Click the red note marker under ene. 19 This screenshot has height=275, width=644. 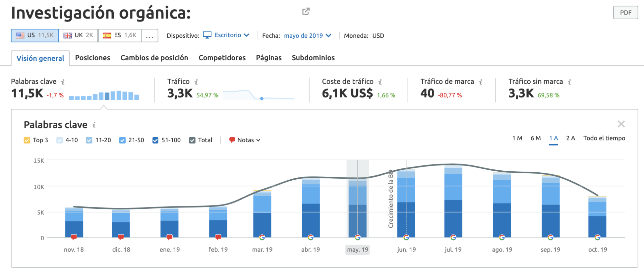pos(169,237)
